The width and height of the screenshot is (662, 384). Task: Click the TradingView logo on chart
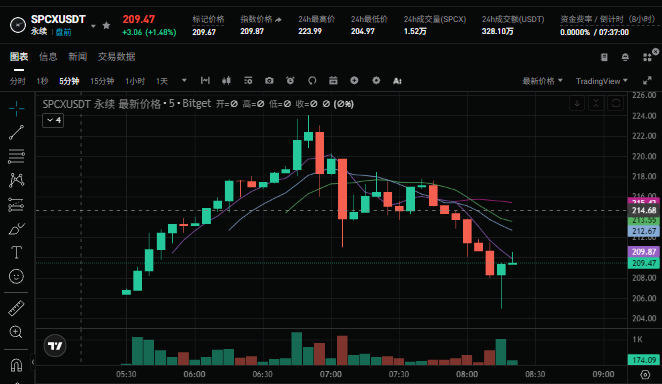point(55,346)
